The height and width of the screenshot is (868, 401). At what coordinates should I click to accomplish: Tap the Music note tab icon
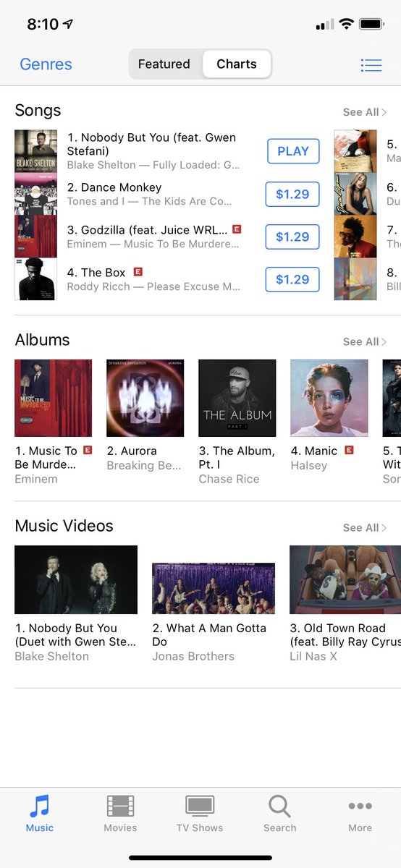pyautogui.click(x=40, y=806)
